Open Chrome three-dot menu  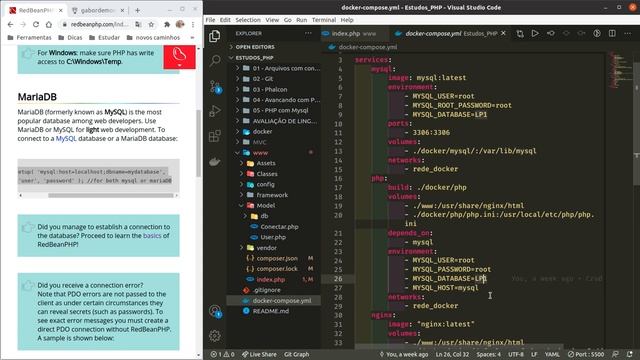[x=193, y=24]
